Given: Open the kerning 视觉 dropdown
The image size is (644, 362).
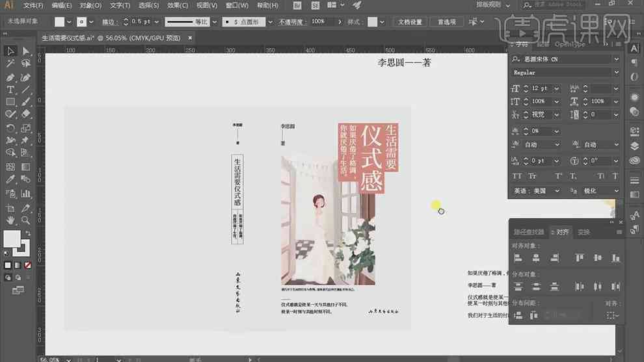Looking at the screenshot, I should (557, 114).
